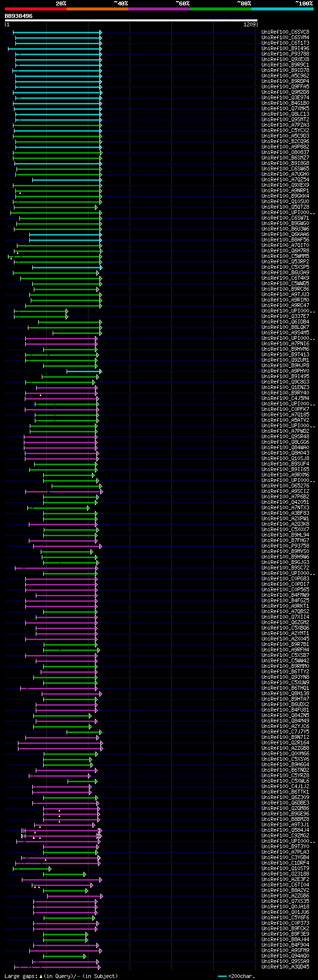Select label UniRef100_A7UGH0
Screen dimensions: 318x980
click(x=285, y=174)
